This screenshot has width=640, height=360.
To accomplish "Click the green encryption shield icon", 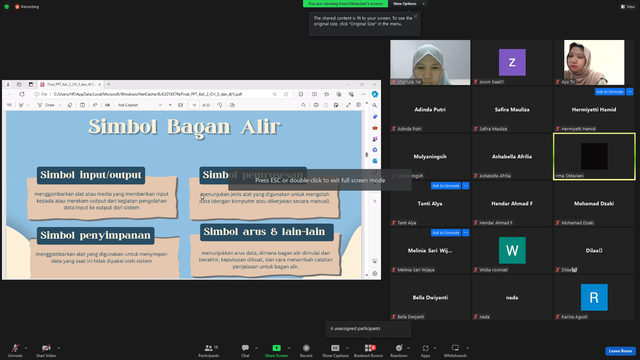I will tap(7, 7).
